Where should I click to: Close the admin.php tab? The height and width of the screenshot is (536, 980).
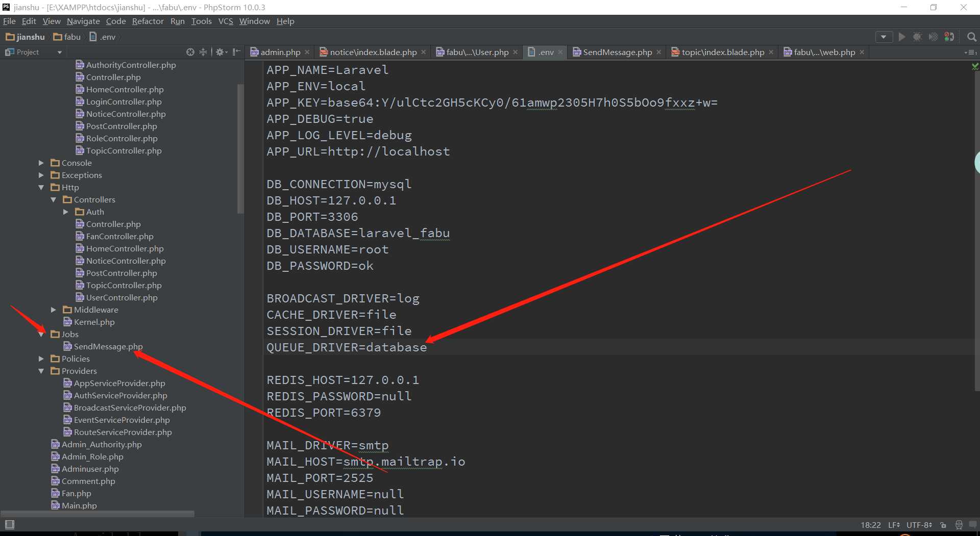pyautogui.click(x=307, y=52)
